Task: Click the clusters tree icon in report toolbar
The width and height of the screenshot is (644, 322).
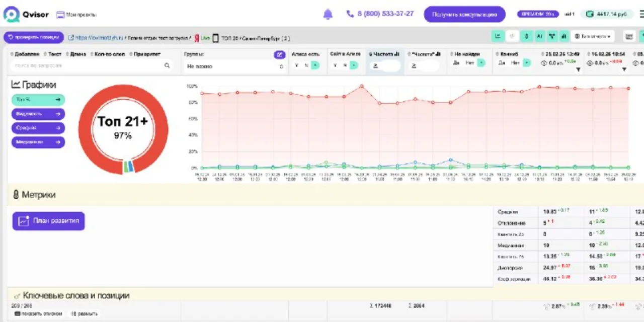Action: (x=552, y=36)
